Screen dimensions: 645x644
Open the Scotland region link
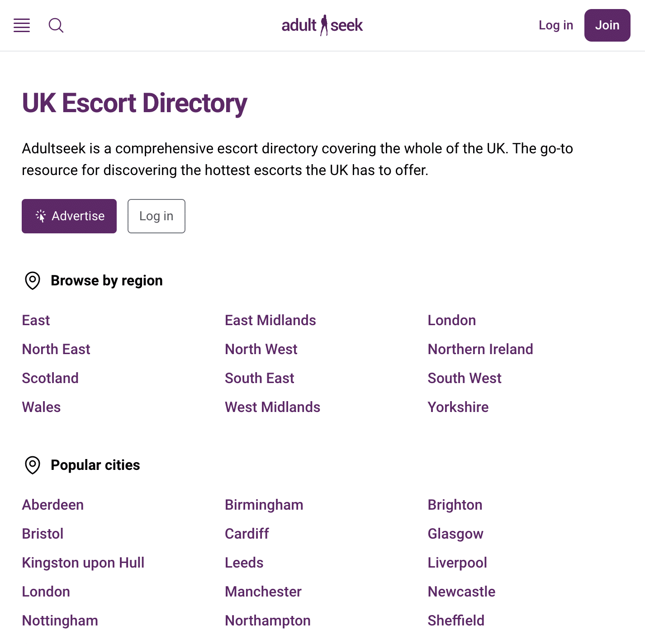[50, 378]
